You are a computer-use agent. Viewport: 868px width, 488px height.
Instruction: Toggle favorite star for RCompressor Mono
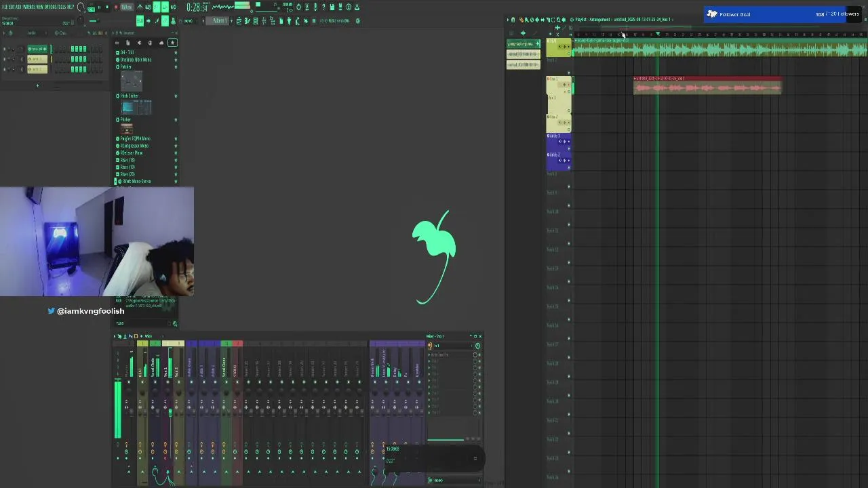coord(176,146)
